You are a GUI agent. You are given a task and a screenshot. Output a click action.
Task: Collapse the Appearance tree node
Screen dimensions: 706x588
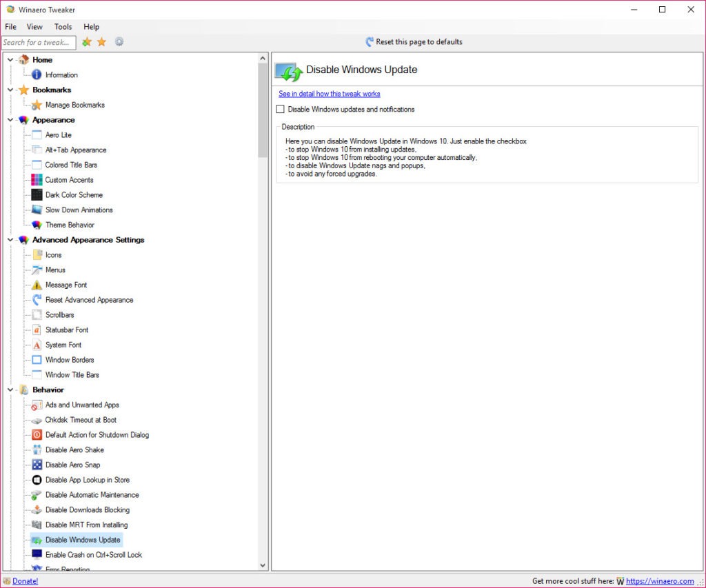10,120
